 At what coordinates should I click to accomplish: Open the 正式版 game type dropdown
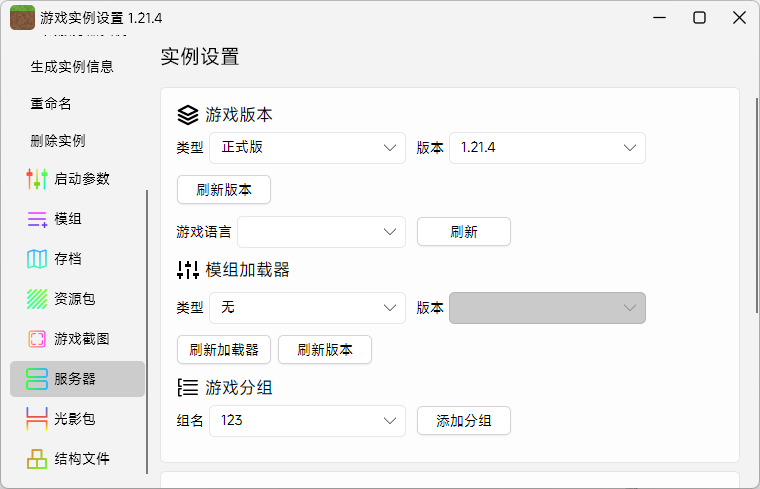point(307,148)
